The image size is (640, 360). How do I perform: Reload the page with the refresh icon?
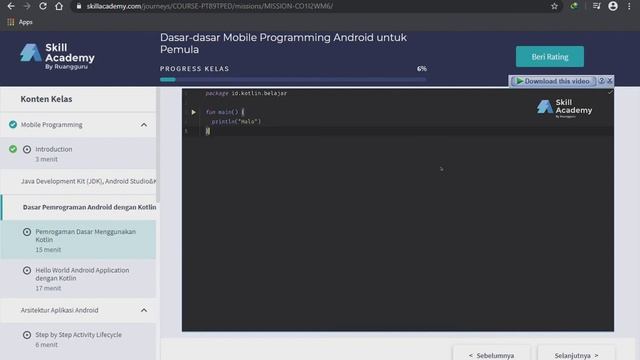(43, 6)
